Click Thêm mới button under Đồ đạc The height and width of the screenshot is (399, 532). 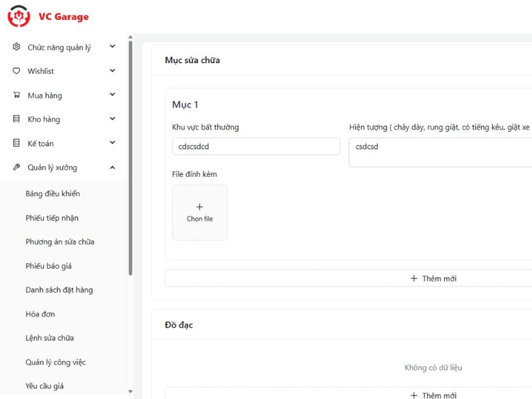[433, 395]
